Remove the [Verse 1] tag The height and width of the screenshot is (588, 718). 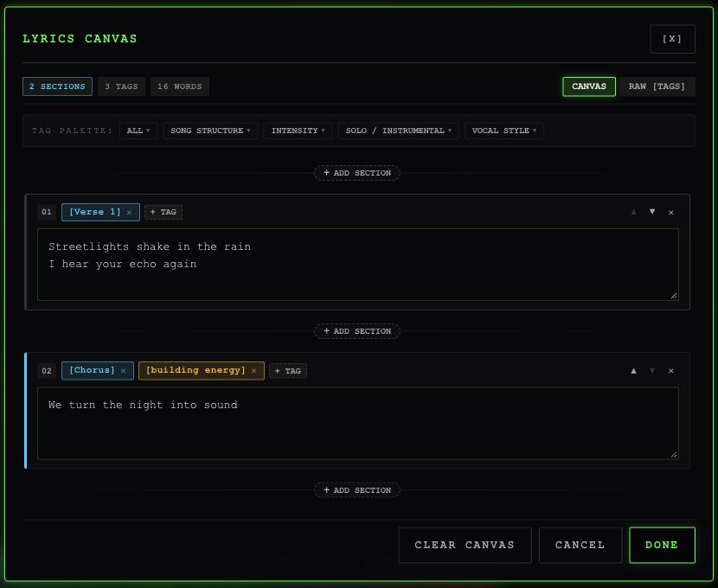pos(129,213)
